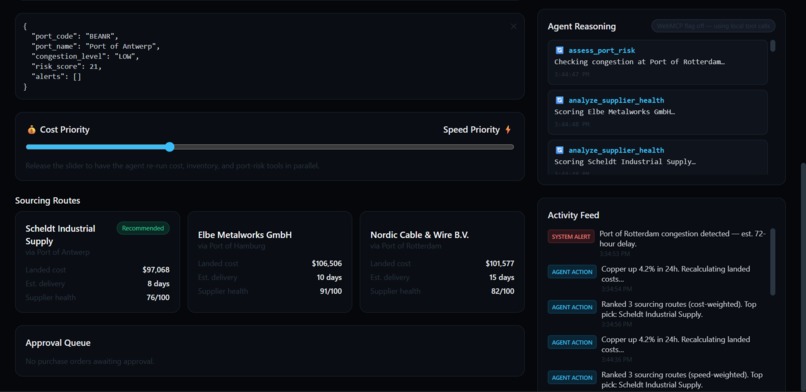Select the Elbe Metalworks GmbH route card
The height and width of the screenshot is (392, 806).
tap(270, 262)
